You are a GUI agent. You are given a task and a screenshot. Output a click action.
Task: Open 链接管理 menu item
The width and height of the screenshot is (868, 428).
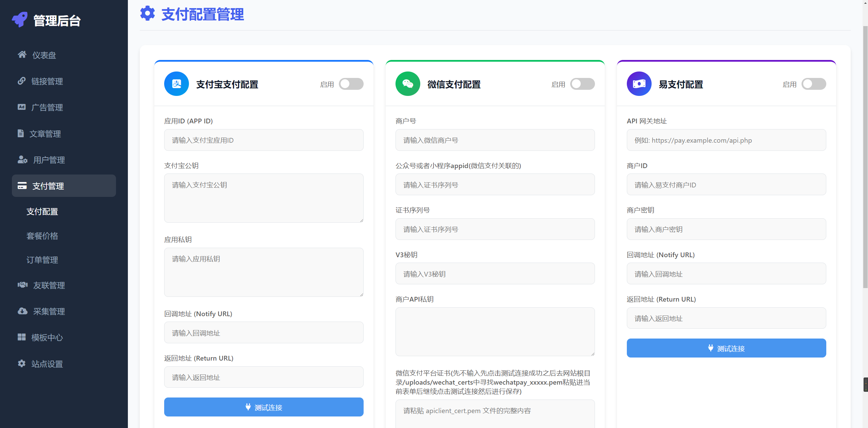pos(64,81)
